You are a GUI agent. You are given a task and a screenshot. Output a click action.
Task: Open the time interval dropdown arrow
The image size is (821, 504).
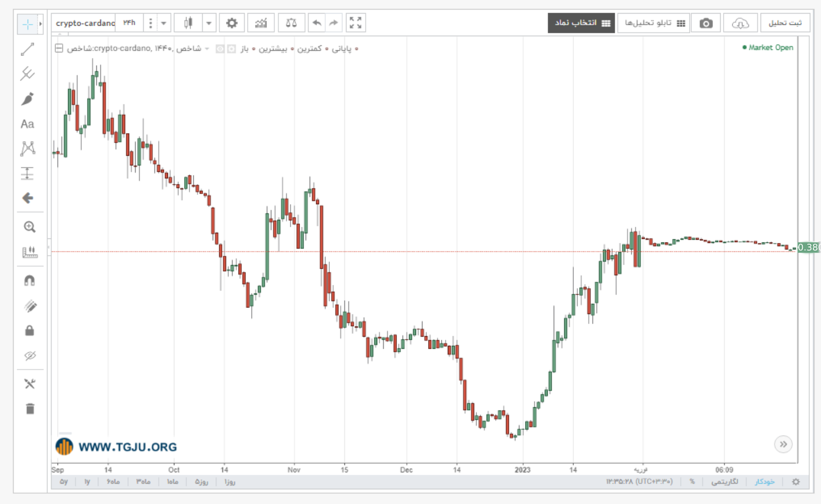click(163, 23)
